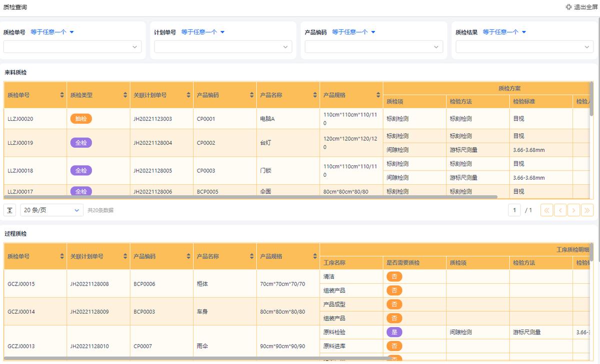This screenshot has width=600, height=364.
Task: Jump to last page using double-arrow icon
Action: [x=587, y=210]
